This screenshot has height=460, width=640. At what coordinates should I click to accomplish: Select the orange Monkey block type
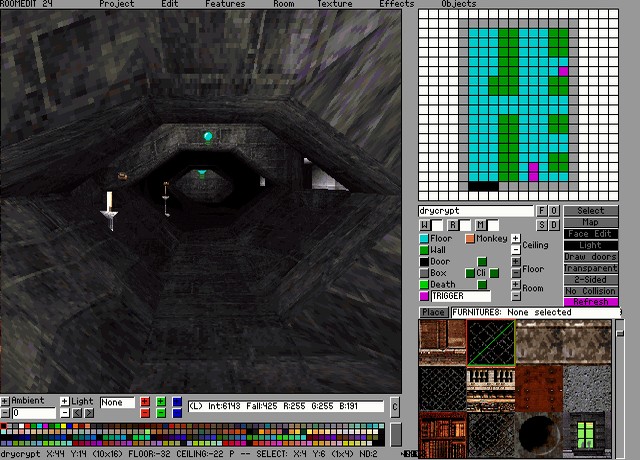[469, 239]
